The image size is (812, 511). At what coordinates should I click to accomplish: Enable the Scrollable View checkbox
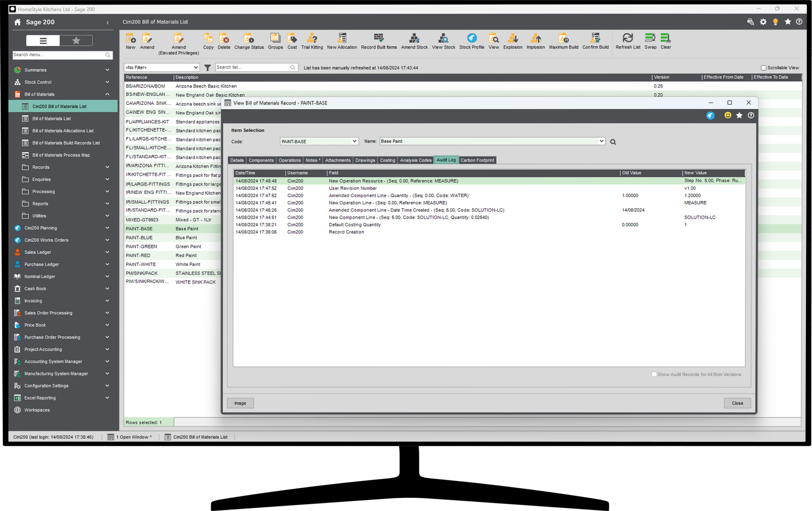[x=763, y=68]
